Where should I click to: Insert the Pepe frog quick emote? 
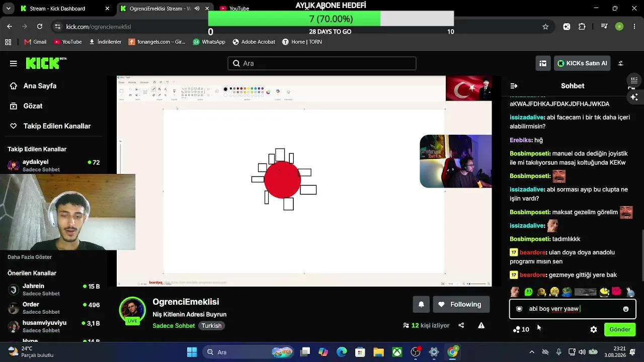567,292
